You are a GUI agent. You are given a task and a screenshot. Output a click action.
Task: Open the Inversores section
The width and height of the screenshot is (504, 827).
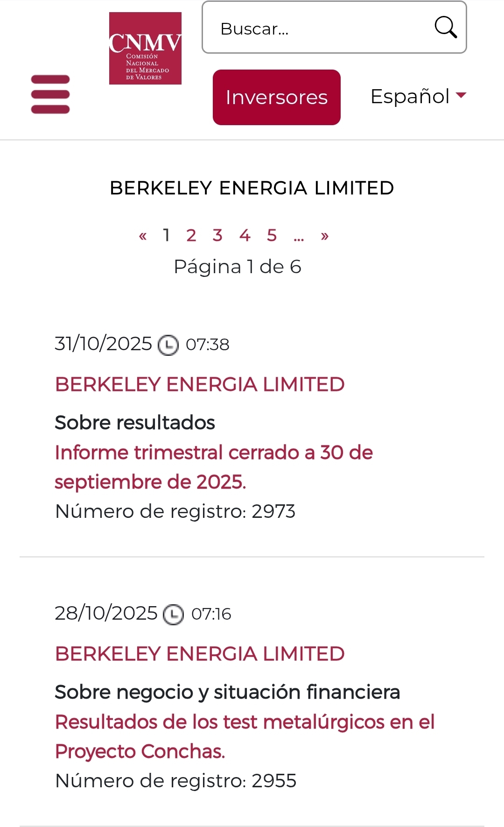(x=277, y=97)
